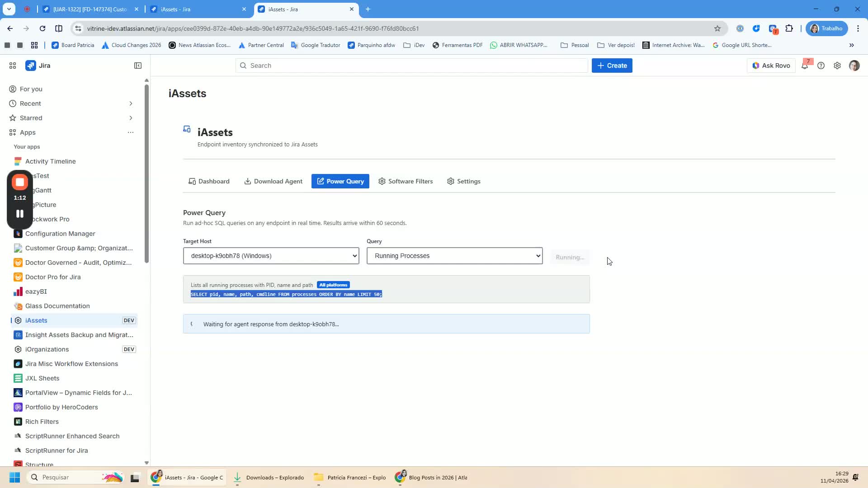Click the blue Create button
The image size is (868, 488).
point(612,66)
